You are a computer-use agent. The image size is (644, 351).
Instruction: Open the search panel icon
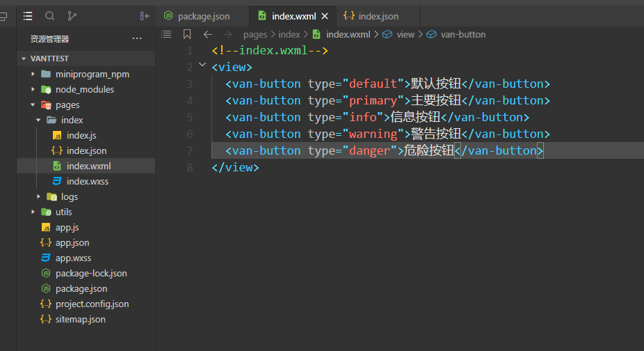pyautogui.click(x=49, y=16)
